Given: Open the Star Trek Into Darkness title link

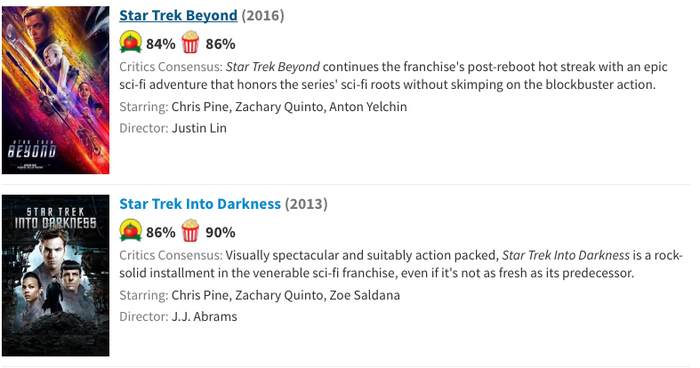Looking at the screenshot, I should [x=200, y=204].
